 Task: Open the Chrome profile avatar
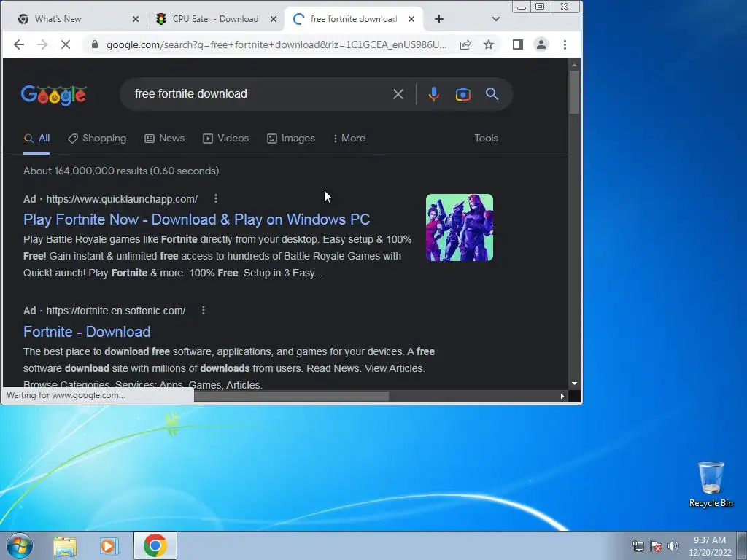click(x=541, y=44)
